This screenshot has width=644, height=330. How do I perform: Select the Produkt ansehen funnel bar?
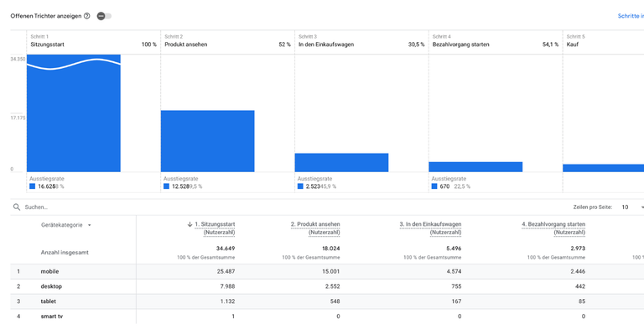click(207, 141)
